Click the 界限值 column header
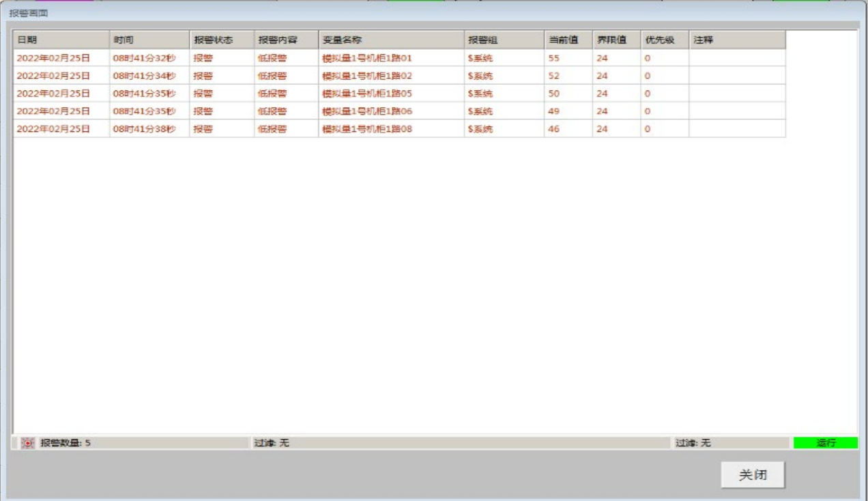 coord(616,40)
